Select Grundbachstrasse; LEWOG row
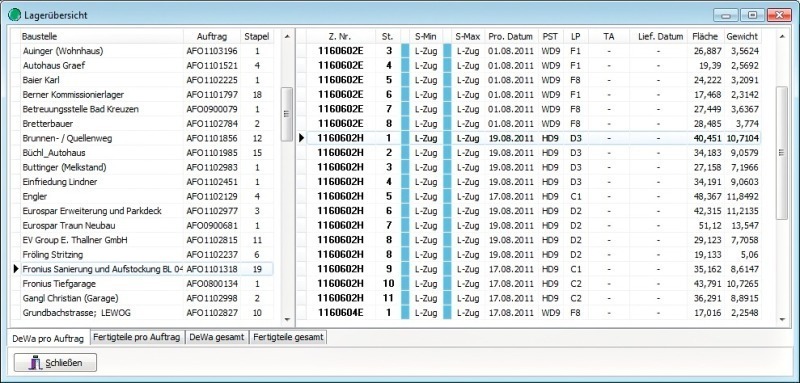Image resolution: width=800 pixels, height=383 pixels. [x=146, y=313]
